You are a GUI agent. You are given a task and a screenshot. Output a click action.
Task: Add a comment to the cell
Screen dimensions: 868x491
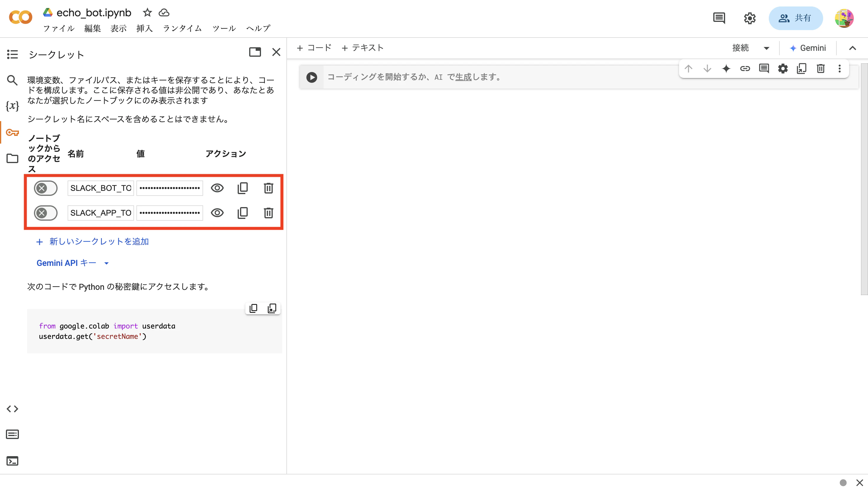pos(764,69)
